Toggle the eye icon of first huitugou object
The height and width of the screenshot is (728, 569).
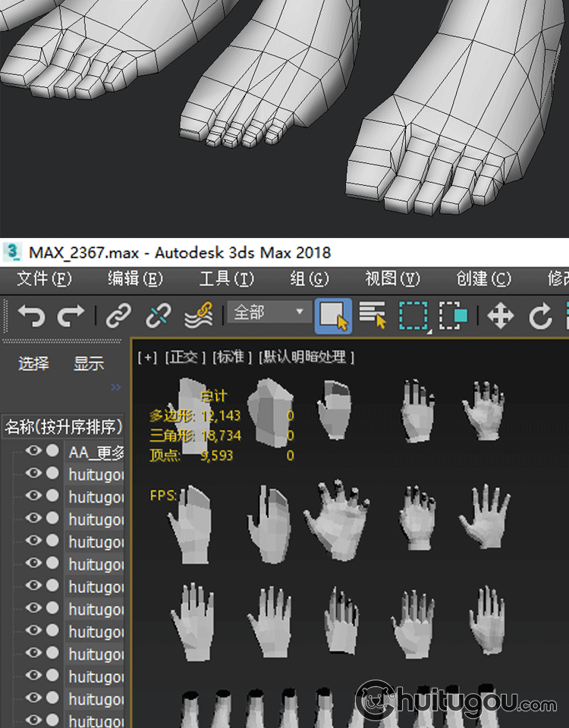click(x=33, y=473)
